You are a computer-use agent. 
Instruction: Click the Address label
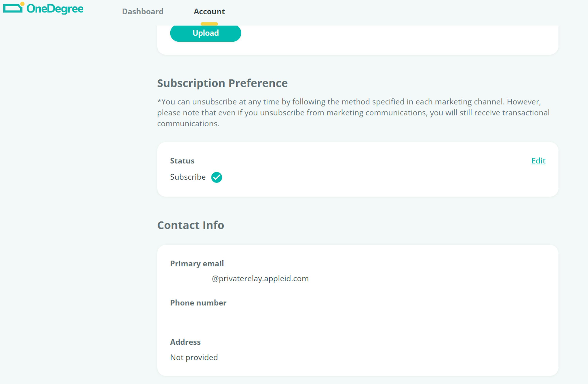[185, 342]
